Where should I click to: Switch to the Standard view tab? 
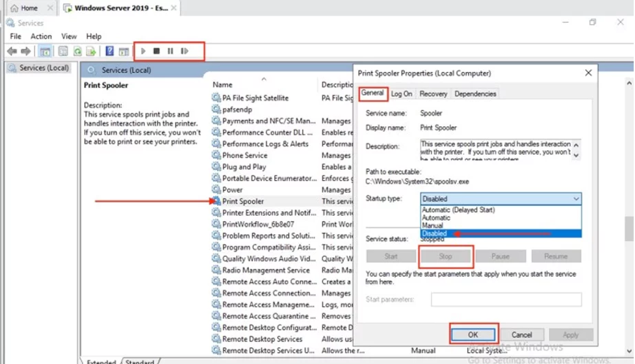(x=140, y=361)
